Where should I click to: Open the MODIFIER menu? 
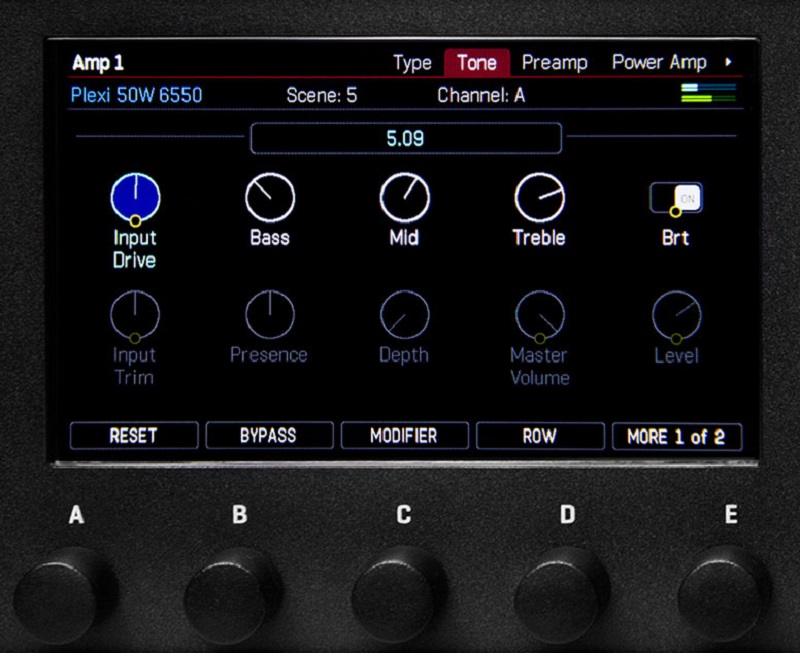tap(404, 435)
